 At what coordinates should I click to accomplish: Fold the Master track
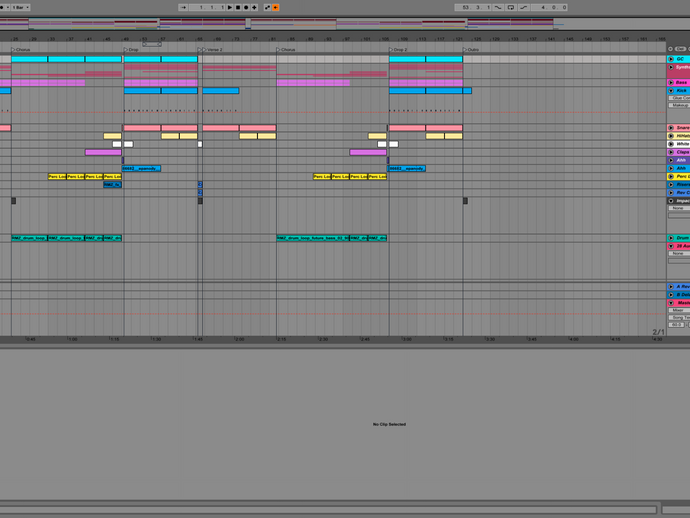click(x=671, y=303)
